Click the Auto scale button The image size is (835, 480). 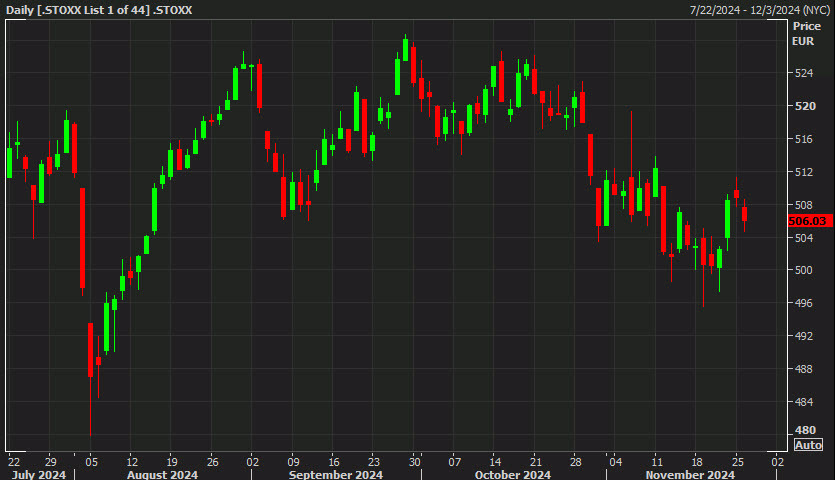tap(808, 445)
